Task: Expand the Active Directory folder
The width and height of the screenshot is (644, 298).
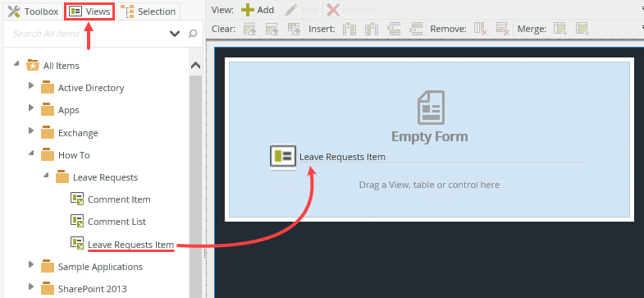Action: (31, 85)
